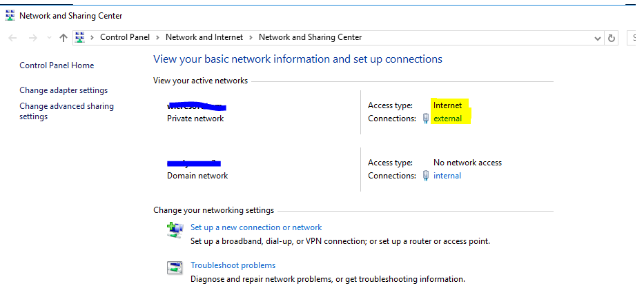Viewport: 644px width, 297px height.
Task: Click the Troubleshoot problems icon
Action: tap(175, 268)
